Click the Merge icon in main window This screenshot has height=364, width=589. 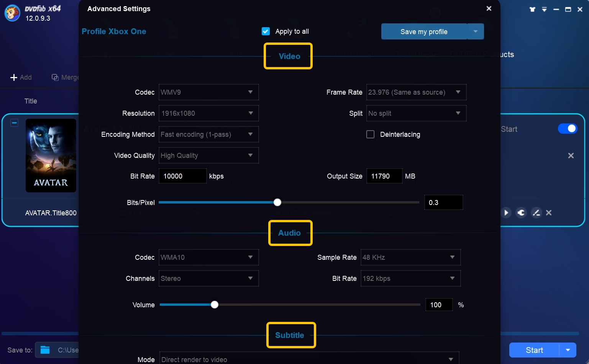tap(55, 77)
